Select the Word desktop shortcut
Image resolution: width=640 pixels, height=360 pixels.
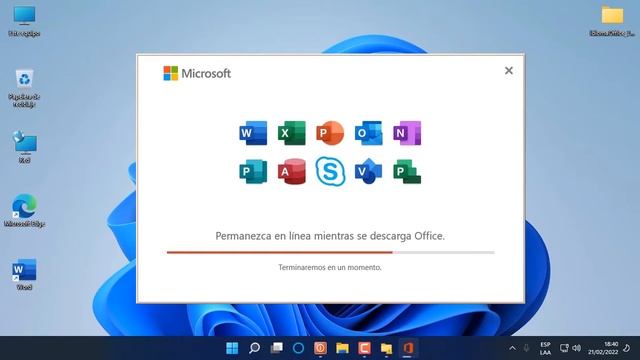(24, 274)
